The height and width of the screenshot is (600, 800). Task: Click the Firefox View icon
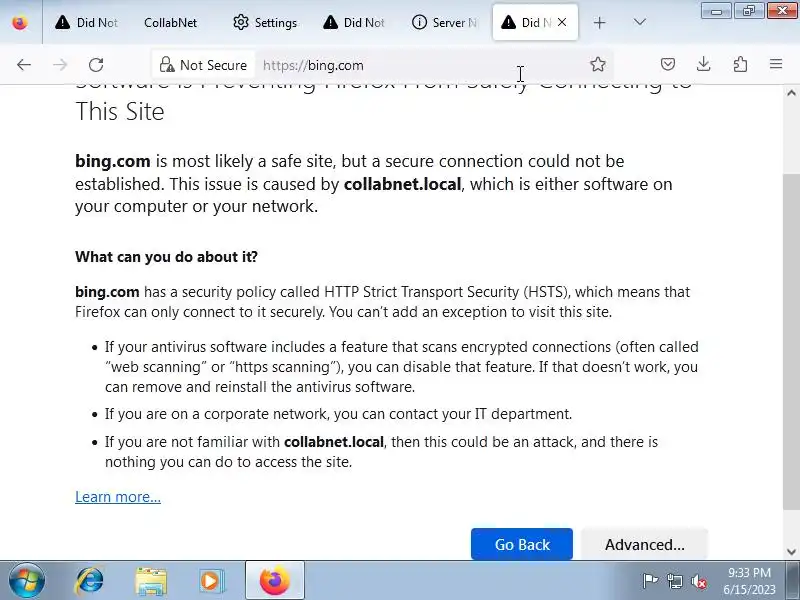[x=20, y=22]
